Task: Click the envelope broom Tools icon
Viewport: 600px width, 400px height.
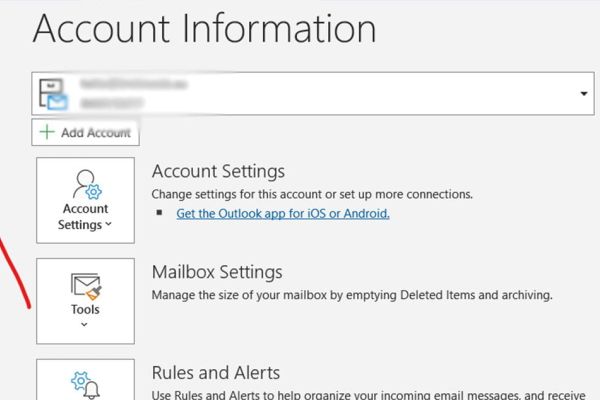Action: click(x=86, y=286)
